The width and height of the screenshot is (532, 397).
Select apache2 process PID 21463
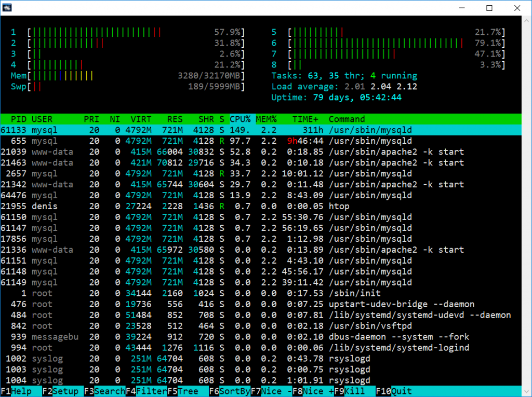point(261,163)
